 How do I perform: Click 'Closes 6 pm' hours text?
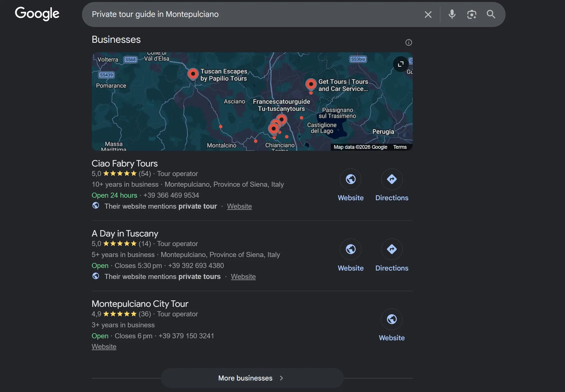(x=133, y=336)
